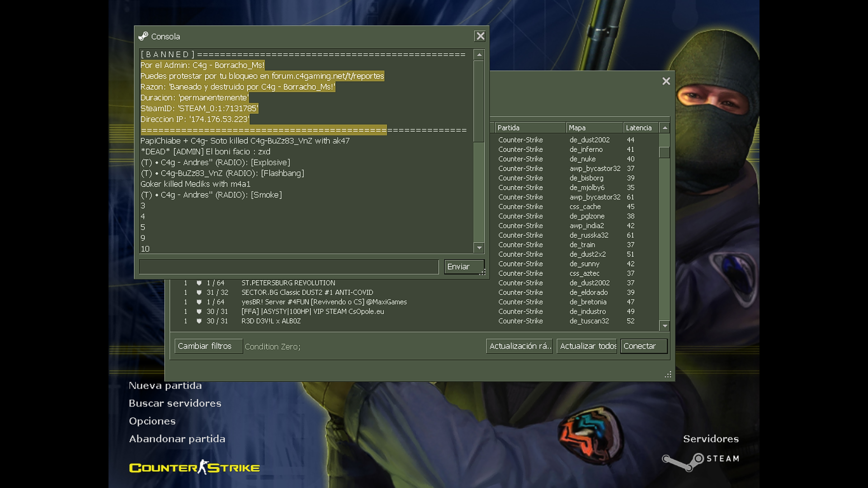The height and width of the screenshot is (488, 868).
Task: Select the de_bisborg map row
Action: 575,178
